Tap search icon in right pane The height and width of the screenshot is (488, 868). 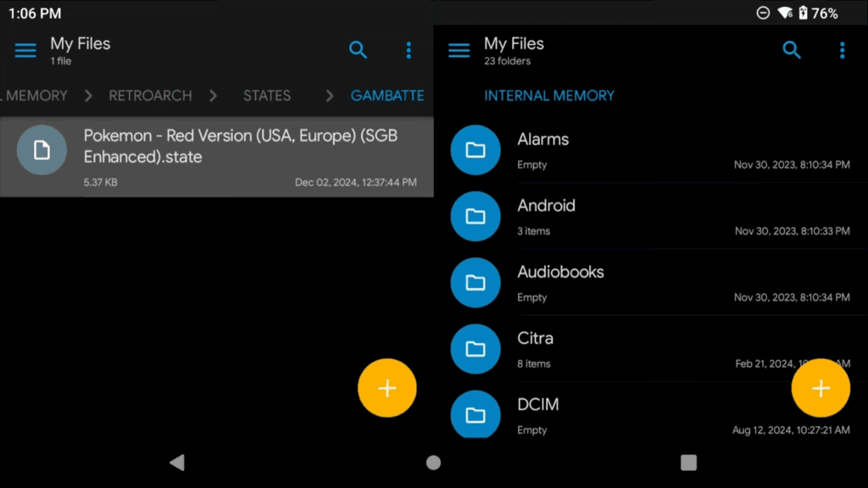click(x=792, y=51)
